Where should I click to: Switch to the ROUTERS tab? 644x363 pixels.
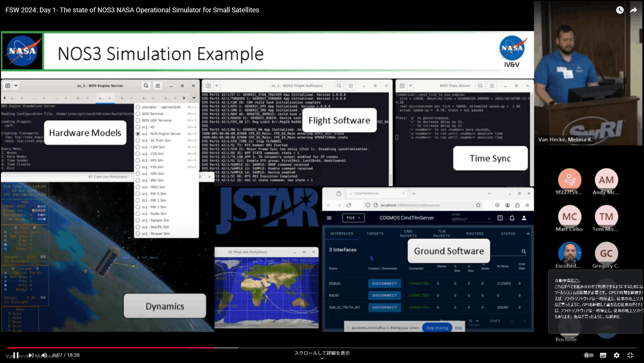tap(475, 234)
